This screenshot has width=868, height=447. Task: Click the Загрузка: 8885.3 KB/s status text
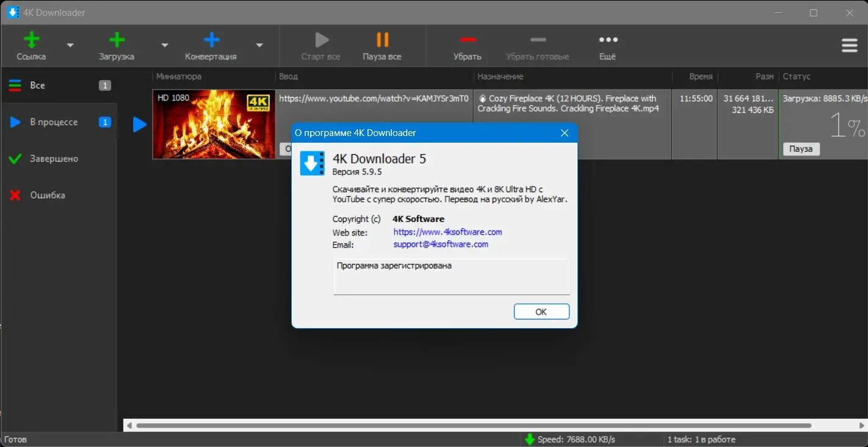tap(825, 98)
